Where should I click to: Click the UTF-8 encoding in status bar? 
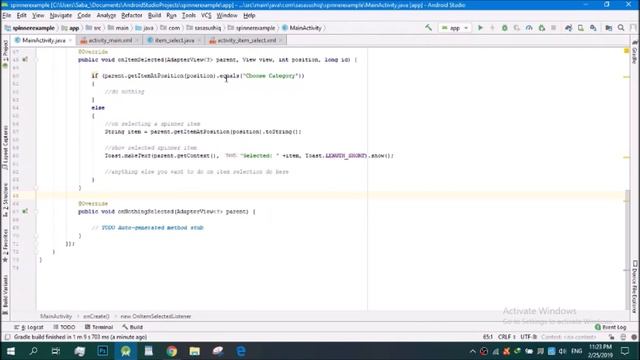[528, 337]
